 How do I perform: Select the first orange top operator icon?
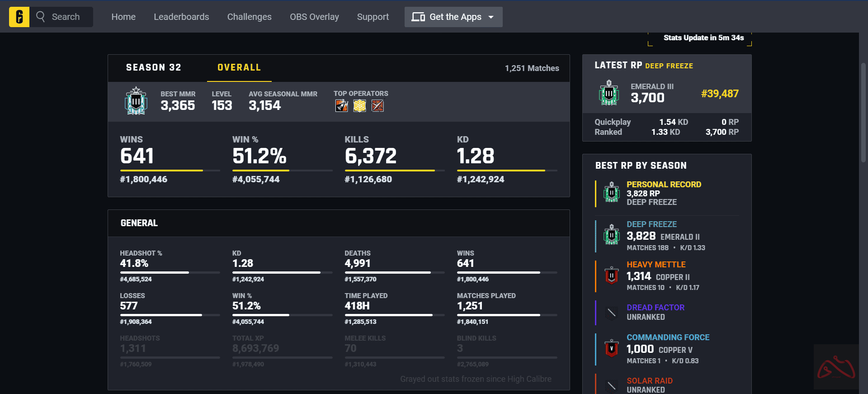click(x=341, y=106)
